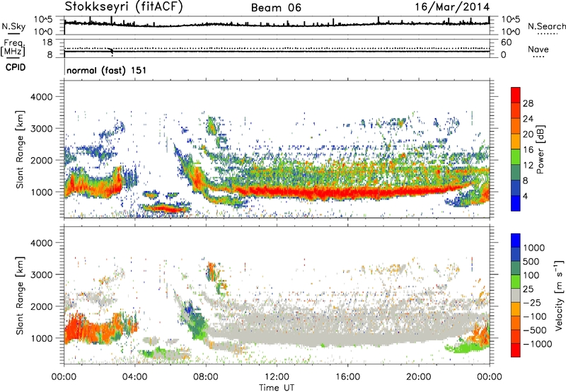Image resolution: width=566 pixels, height=392 pixels.
Task: Select the Freq. [MHz] axis label
Action: pos(13,48)
